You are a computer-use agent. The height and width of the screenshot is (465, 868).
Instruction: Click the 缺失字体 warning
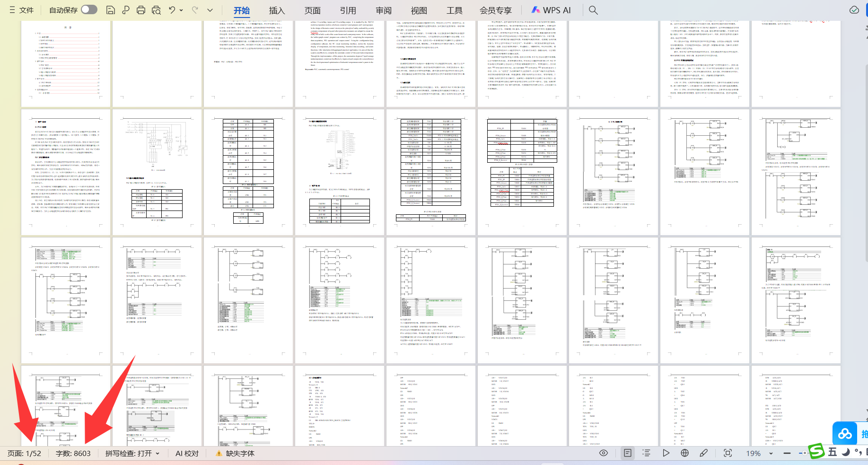(235, 453)
